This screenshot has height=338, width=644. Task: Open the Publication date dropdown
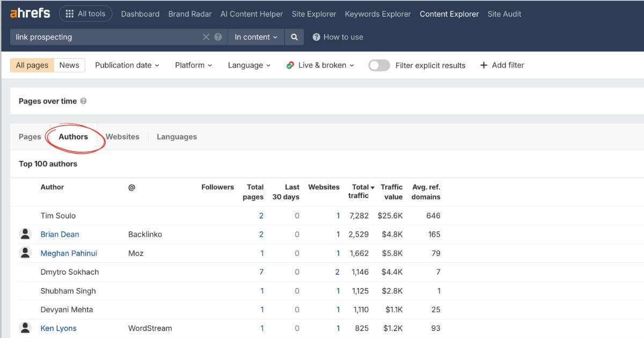127,64
